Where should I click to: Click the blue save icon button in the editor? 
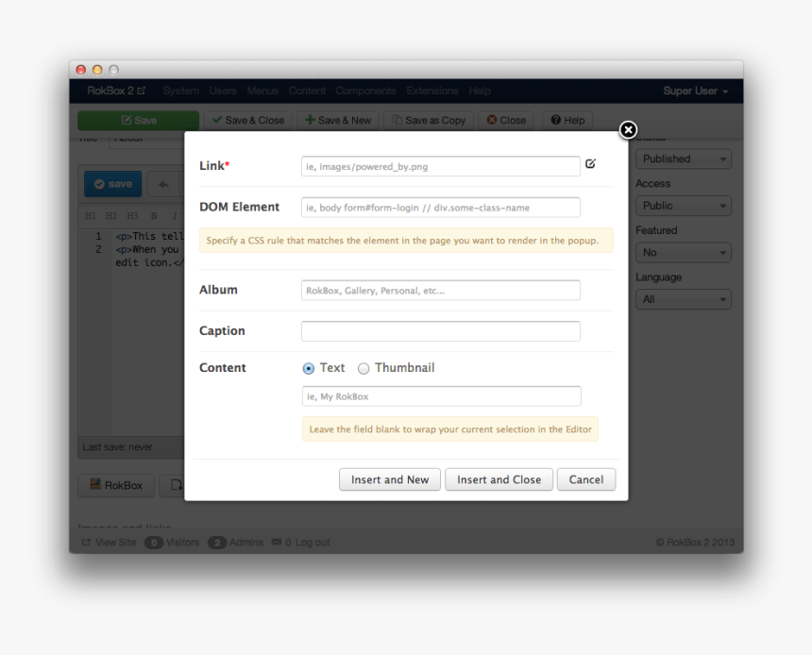(112, 184)
